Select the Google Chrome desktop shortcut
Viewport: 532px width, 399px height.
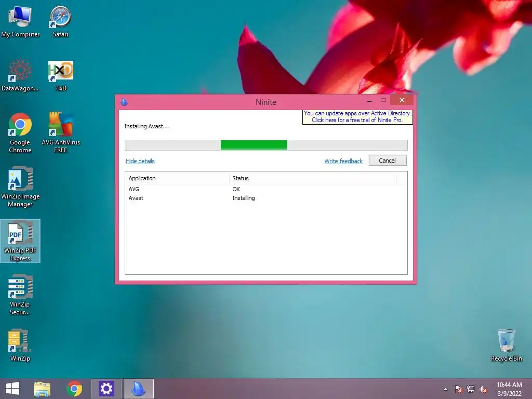[20, 132]
